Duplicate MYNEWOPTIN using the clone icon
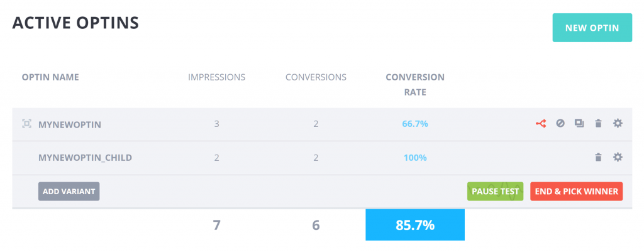 tap(579, 123)
